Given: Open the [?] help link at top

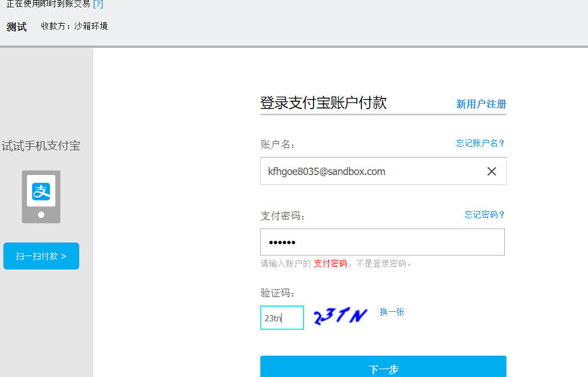Looking at the screenshot, I should 98,4.
